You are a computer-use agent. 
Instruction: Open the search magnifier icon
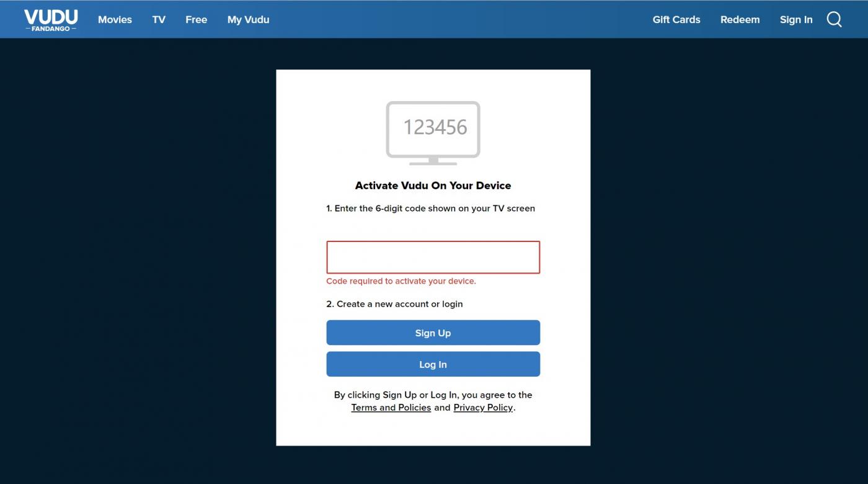pos(835,20)
